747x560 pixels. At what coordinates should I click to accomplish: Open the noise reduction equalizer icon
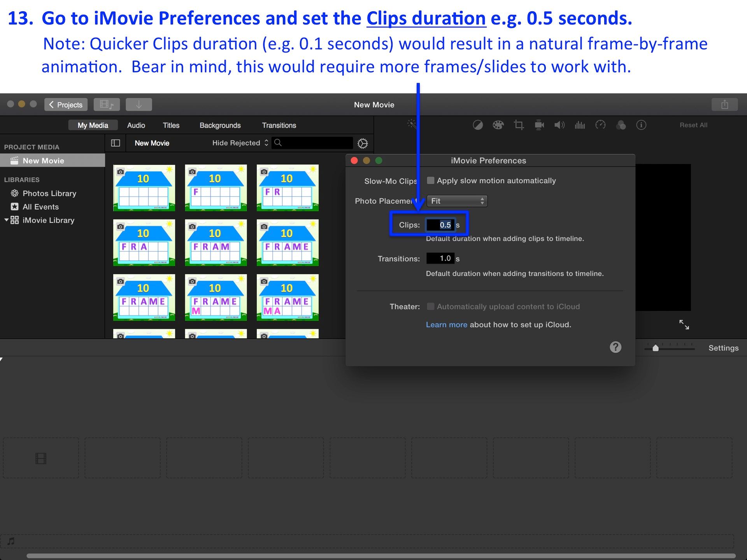(x=580, y=125)
